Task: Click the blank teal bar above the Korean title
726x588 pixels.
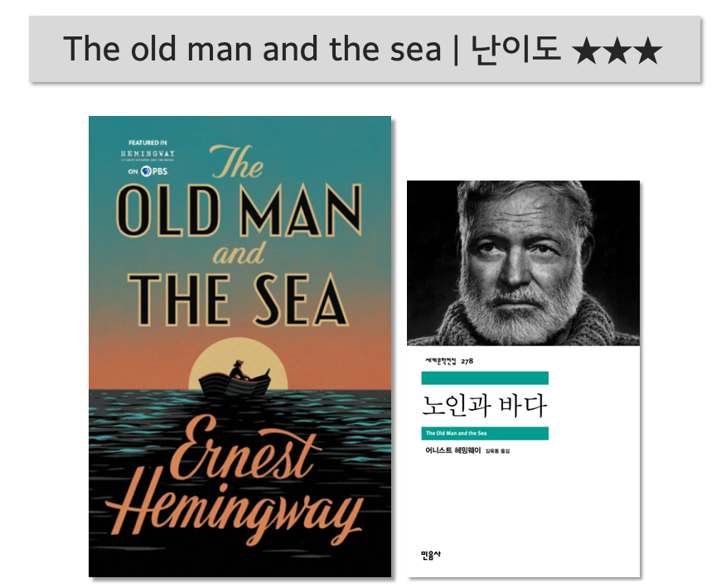Action: coord(485,378)
